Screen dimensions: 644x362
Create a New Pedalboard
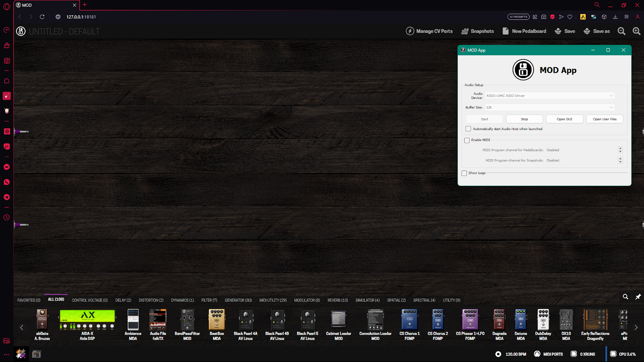(x=524, y=31)
